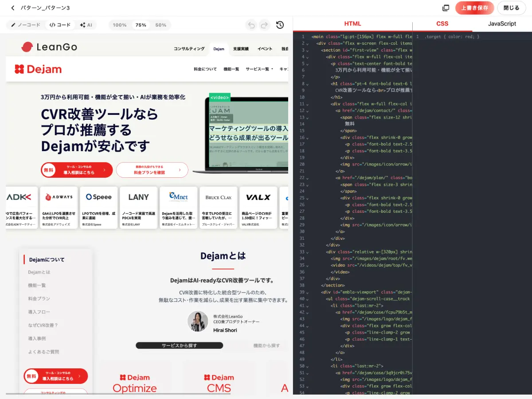Image resolution: width=532 pixels, height=399 pixels.
Task: Set preview zoom to 50%
Action: [x=161, y=25]
